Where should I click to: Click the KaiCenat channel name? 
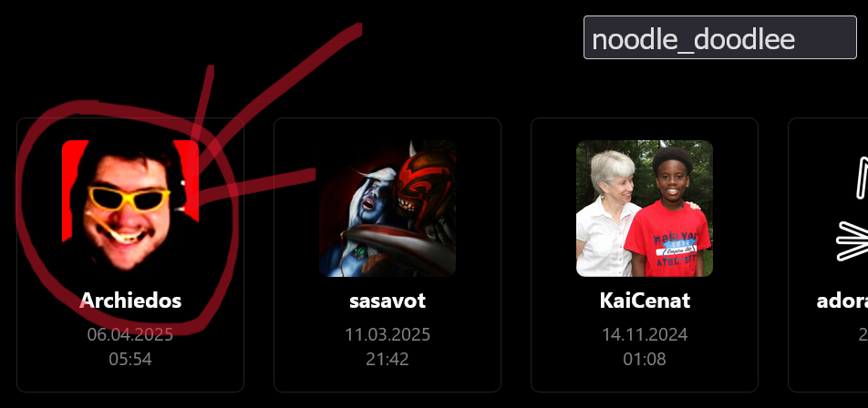[x=645, y=301]
